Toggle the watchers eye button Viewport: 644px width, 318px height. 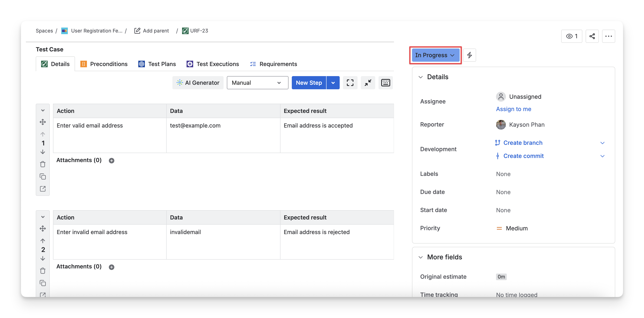tap(571, 36)
